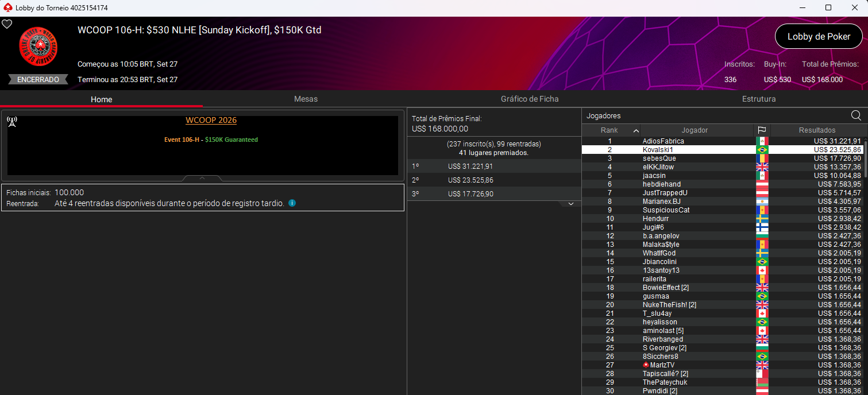Open the Estrutura tab
The height and width of the screenshot is (395, 868).
pos(759,99)
